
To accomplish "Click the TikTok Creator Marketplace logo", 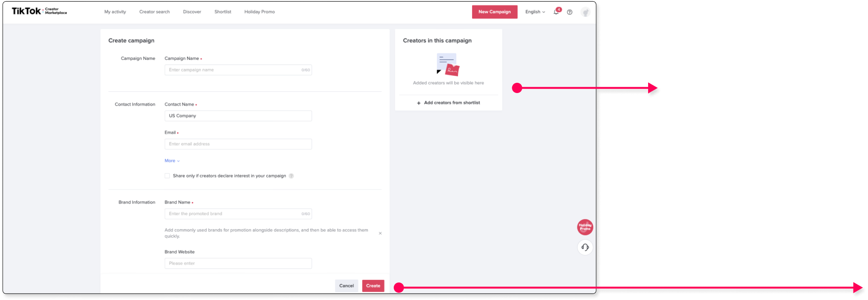I will point(39,11).
